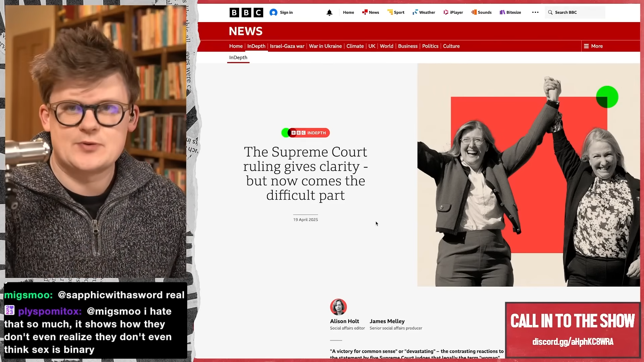This screenshot has width=644, height=362.
Task: Expand the three-dot more menu
Action: point(535,12)
